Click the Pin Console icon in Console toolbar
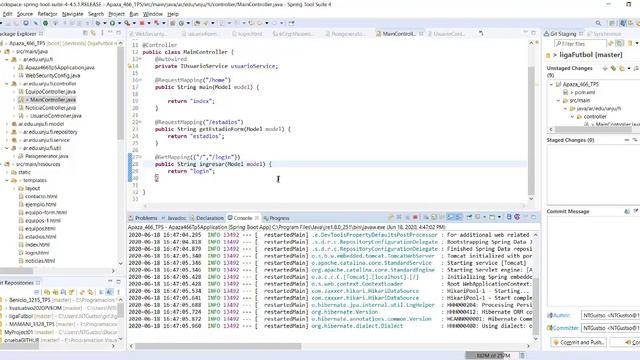This screenshot has height=360, width=640. point(469,217)
